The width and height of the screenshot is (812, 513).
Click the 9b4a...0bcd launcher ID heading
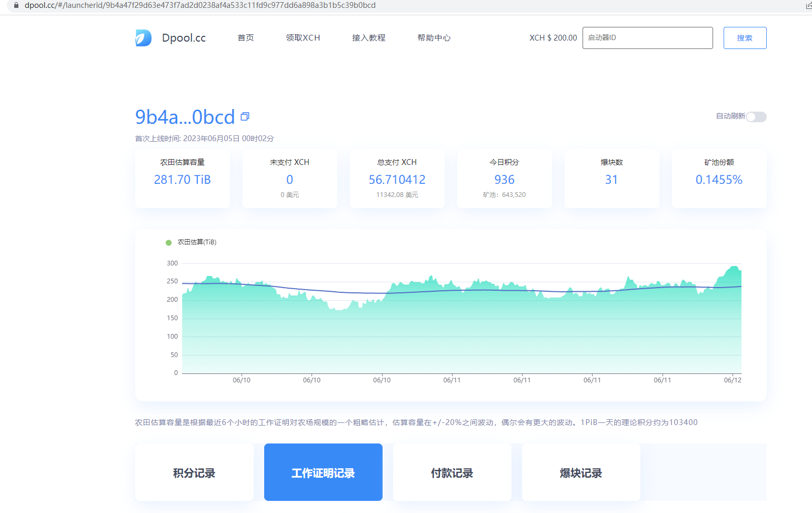coord(185,117)
